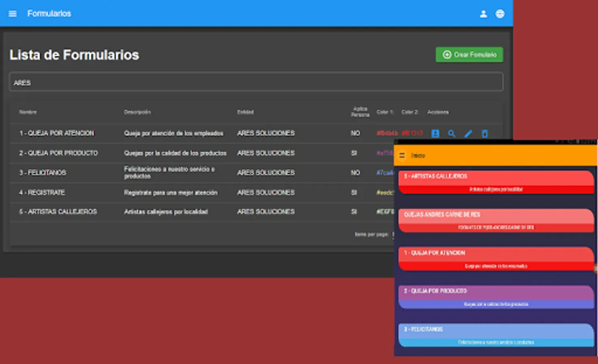Select the '5 - ARTISTAS CALLEJEROS' table row name
Image resolution: width=598 pixels, height=364 pixels.
pos(58,212)
